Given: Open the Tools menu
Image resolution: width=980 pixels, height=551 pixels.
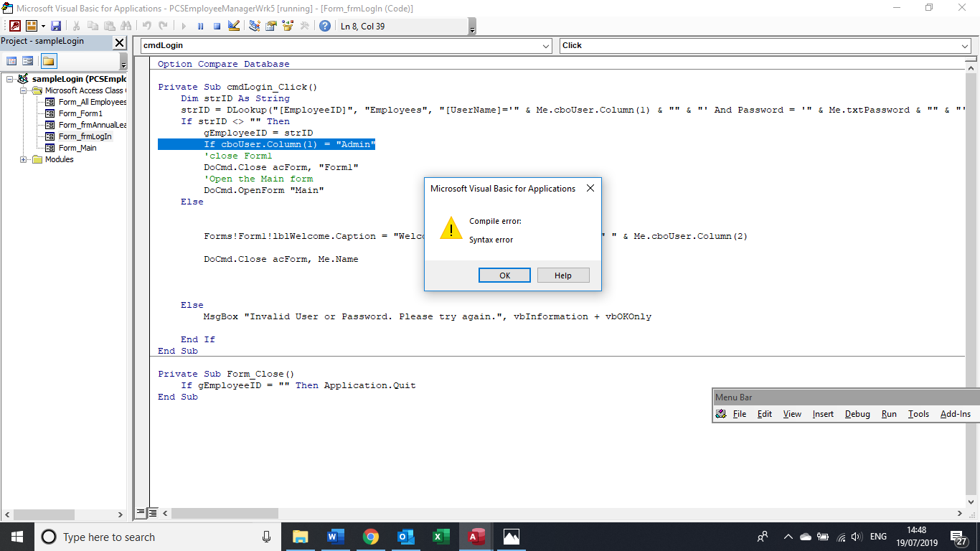Looking at the screenshot, I should pos(918,414).
